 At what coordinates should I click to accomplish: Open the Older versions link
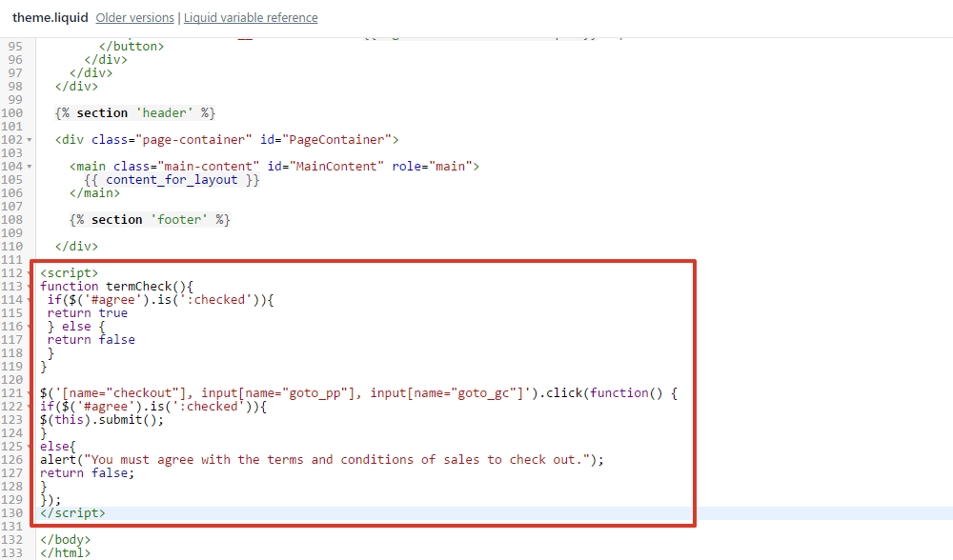pyautogui.click(x=135, y=17)
